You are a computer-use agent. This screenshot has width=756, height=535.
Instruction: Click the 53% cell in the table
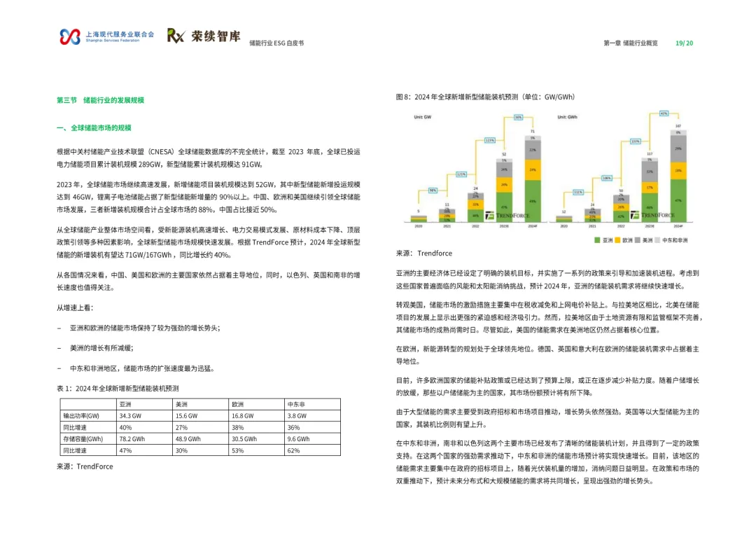point(237,450)
